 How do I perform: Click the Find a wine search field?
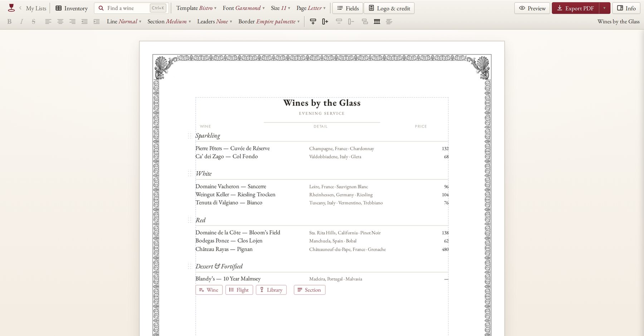tap(132, 8)
